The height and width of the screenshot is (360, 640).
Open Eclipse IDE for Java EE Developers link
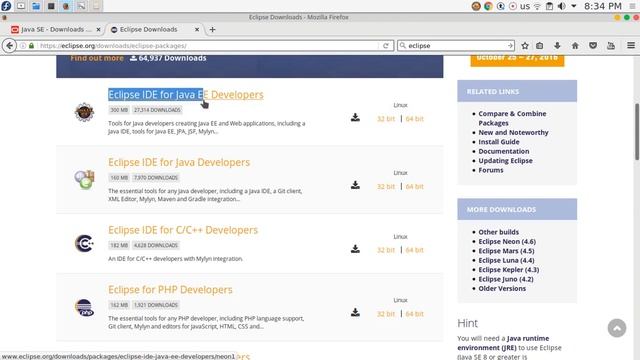[x=186, y=95]
